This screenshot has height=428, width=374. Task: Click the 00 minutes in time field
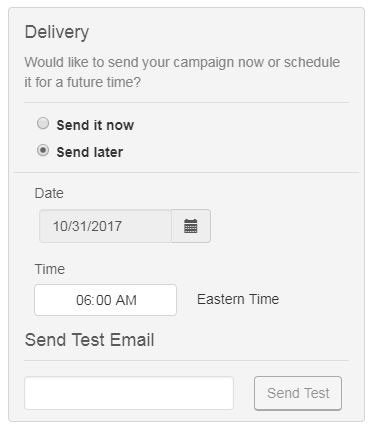[103, 300]
